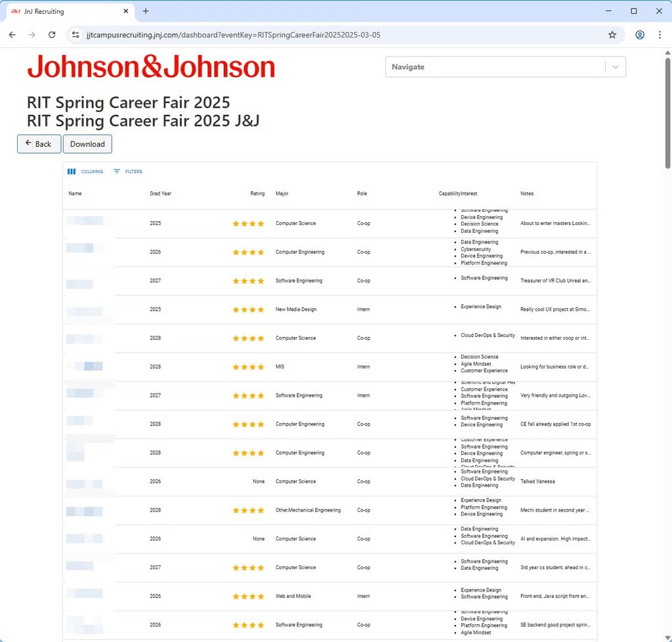The width and height of the screenshot is (672, 642).
Task: Click 'Experience Design' in New Media Design row
Action: [481, 307]
